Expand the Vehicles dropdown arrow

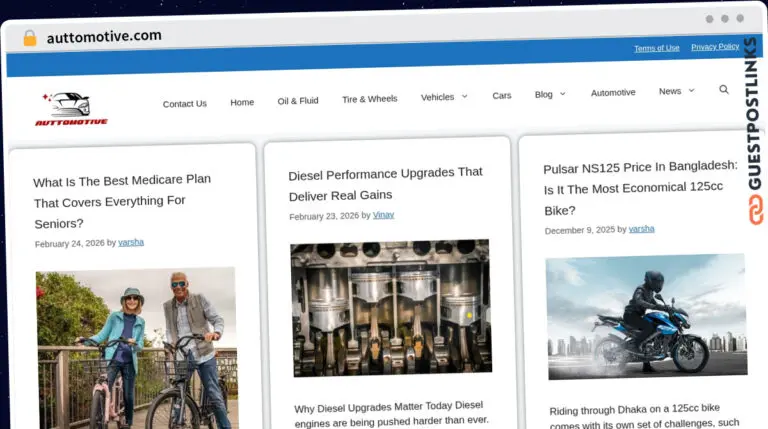464,96
